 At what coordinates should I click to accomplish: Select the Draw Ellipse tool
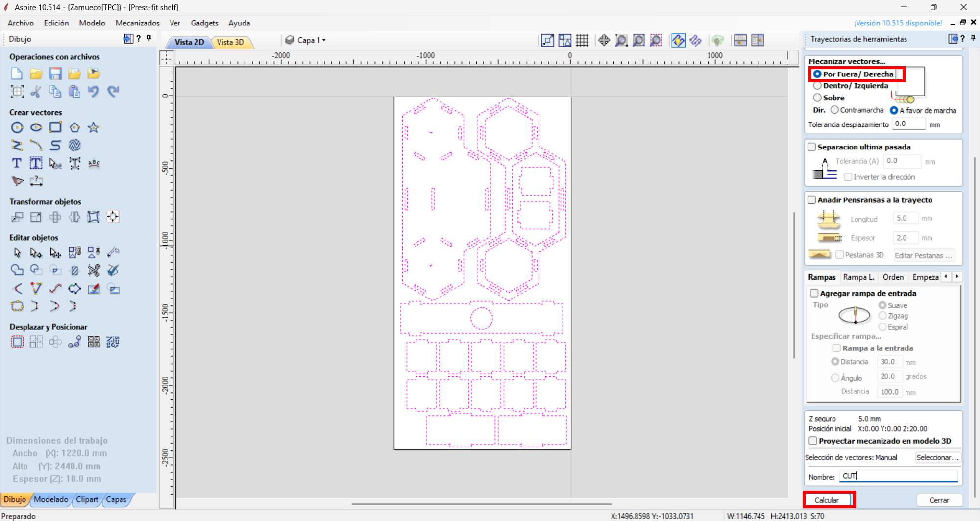pos(36,127)
